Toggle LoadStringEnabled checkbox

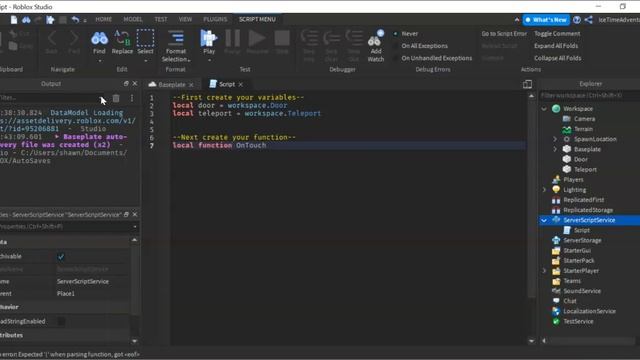click(61, 321)
